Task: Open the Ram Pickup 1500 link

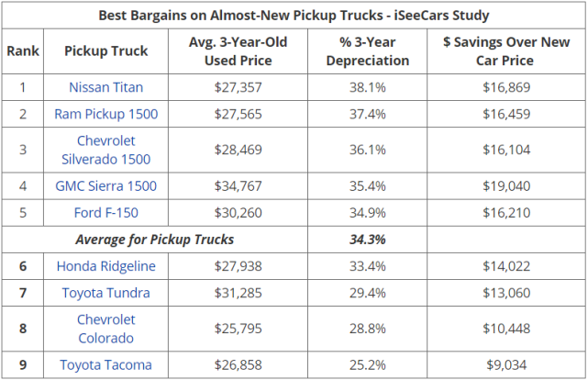Action: [105, 114]
